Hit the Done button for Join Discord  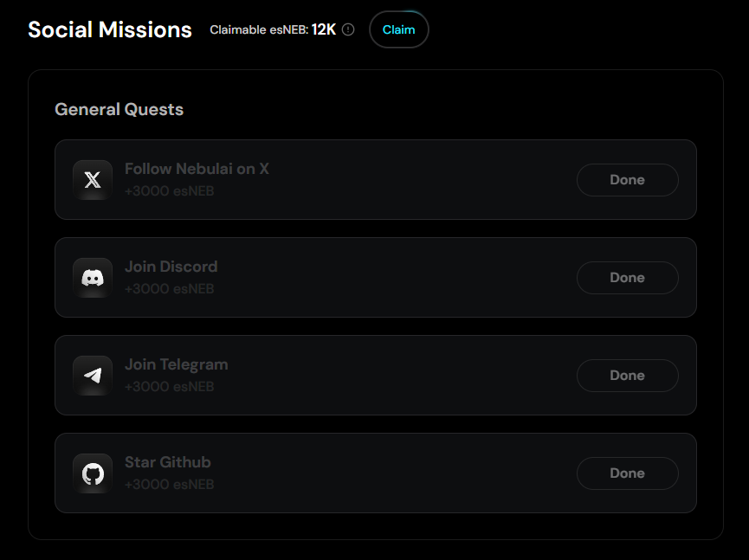pyautogui.click(x=627, y=278)
